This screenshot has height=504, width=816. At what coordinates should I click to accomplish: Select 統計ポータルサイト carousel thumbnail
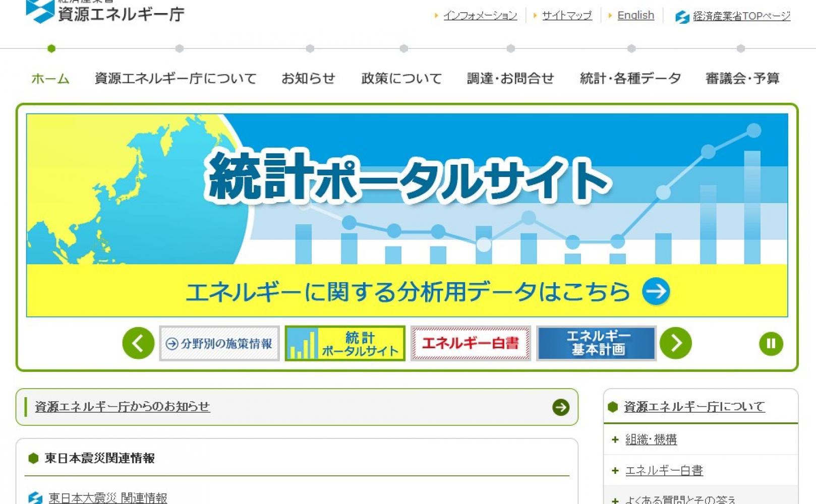(345, 344)
